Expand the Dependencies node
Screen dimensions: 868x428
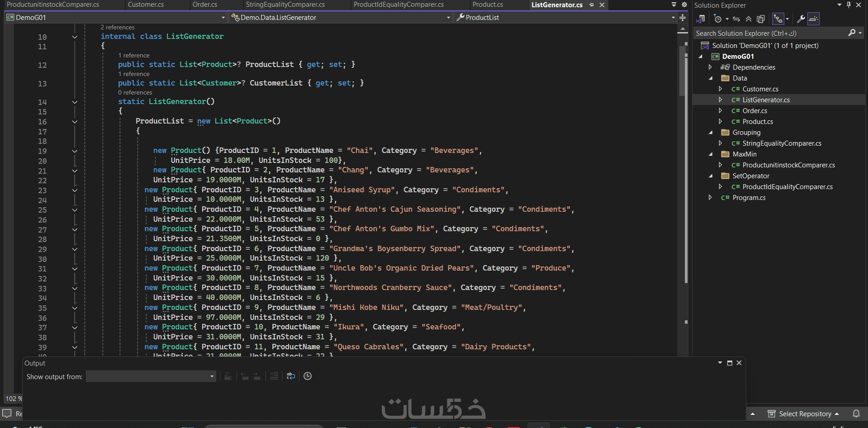tap(710, 67)
